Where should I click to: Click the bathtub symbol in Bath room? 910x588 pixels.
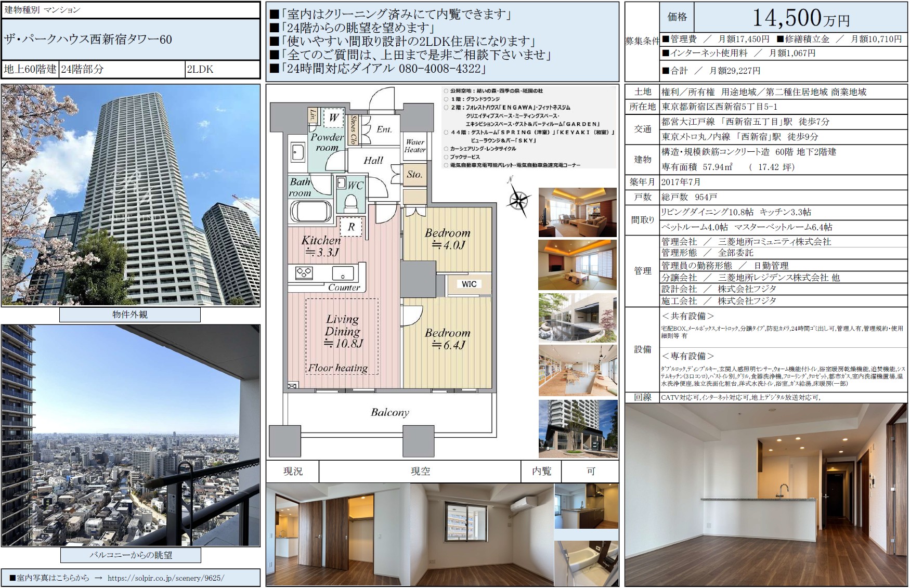(311, 212)
